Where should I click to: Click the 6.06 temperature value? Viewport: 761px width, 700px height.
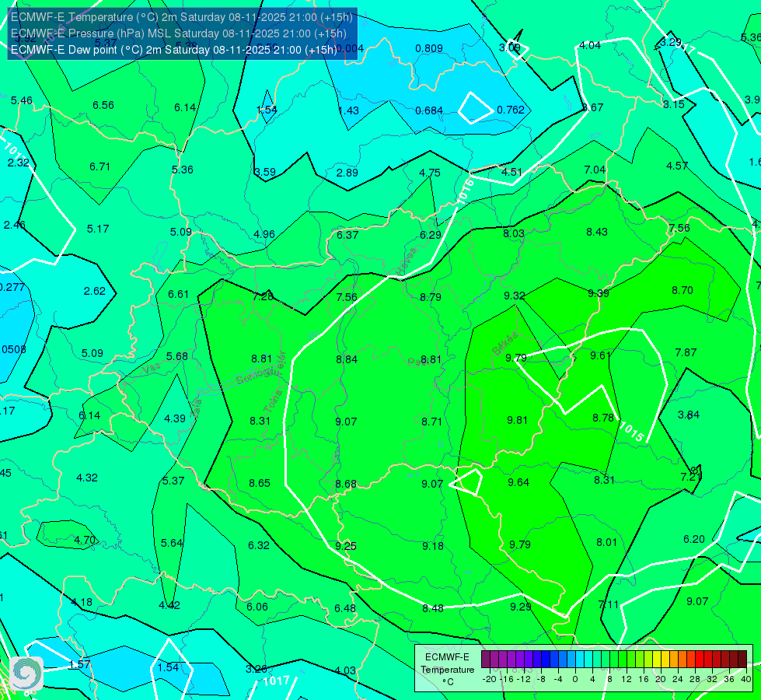tap(257, 607)
